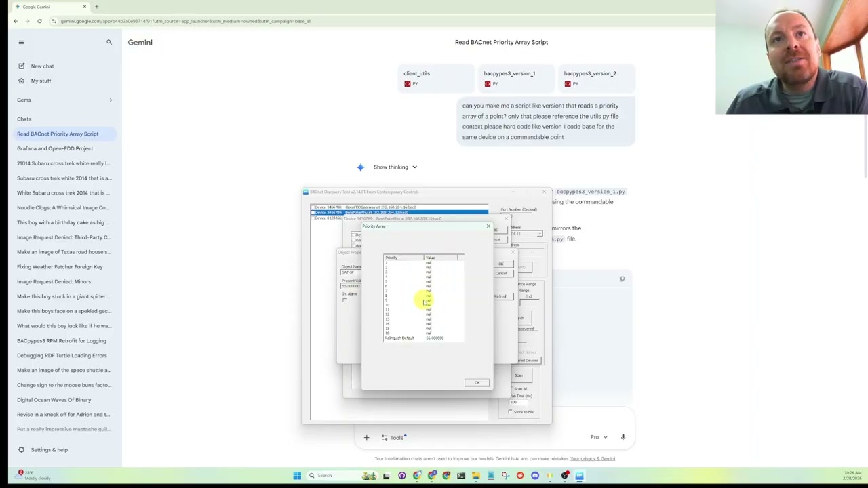This screenshot has height=488, width=868.
Task: Check the OpenFDDGateway device checkbox
Action: tap(313, 207)
